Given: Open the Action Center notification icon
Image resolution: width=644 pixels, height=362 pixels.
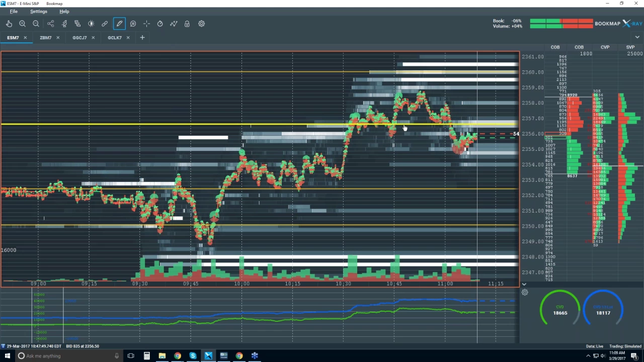Looking at the screenshot, I should point(635,356).
